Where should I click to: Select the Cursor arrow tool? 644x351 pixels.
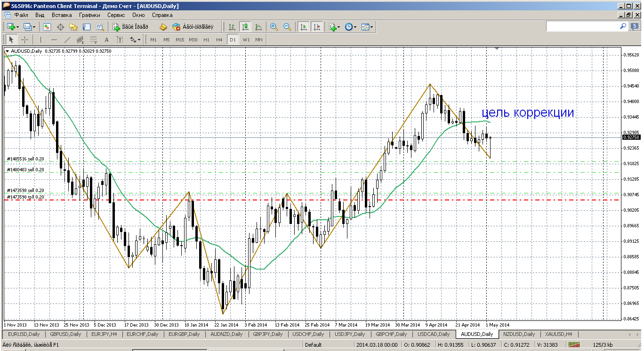pos(11,40)
